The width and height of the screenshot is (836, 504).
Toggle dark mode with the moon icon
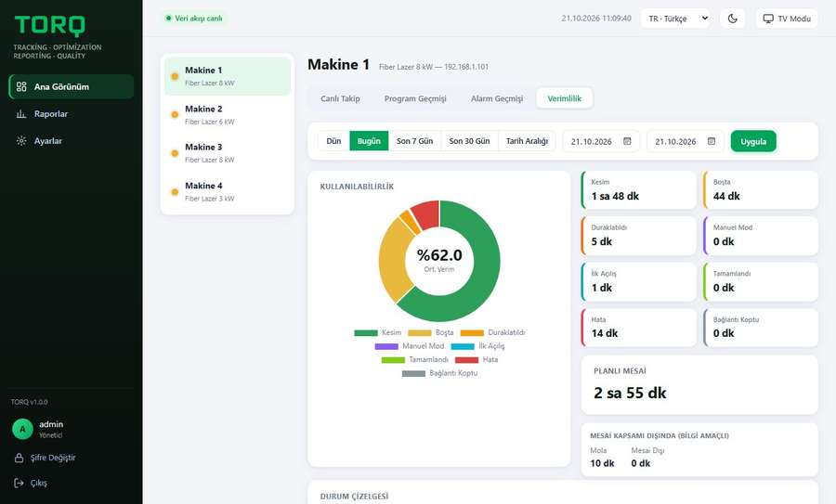click(x=733, y=19)
